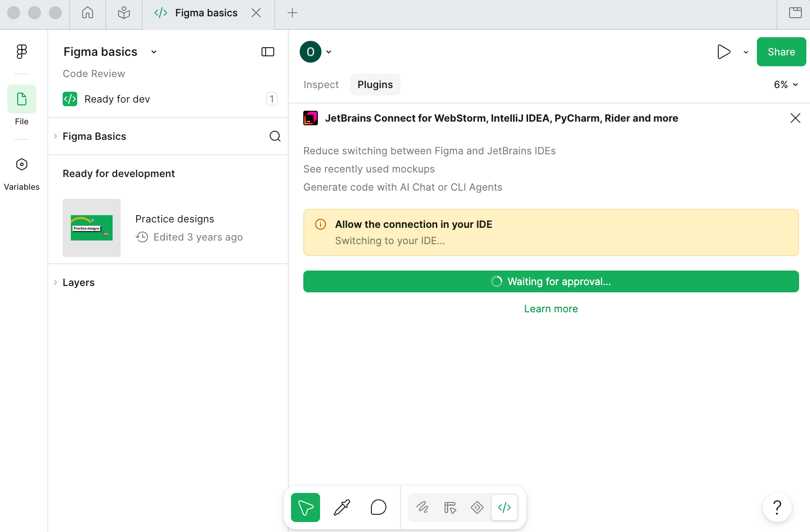Image resolution: width=810 pixels, height=532 pixels.
Task: Click the diamond component mode icon
Action: tap(477, 507)
